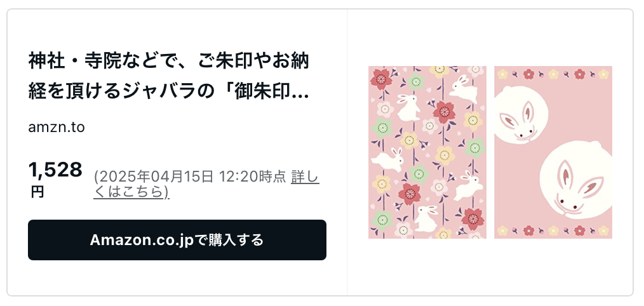Click leaping rabbit at top of left cover

[464, 89]
